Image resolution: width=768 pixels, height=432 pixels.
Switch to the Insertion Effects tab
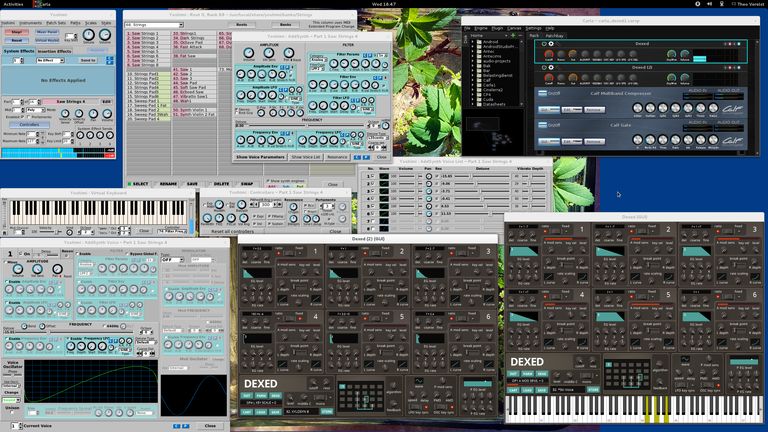point(57,51)
